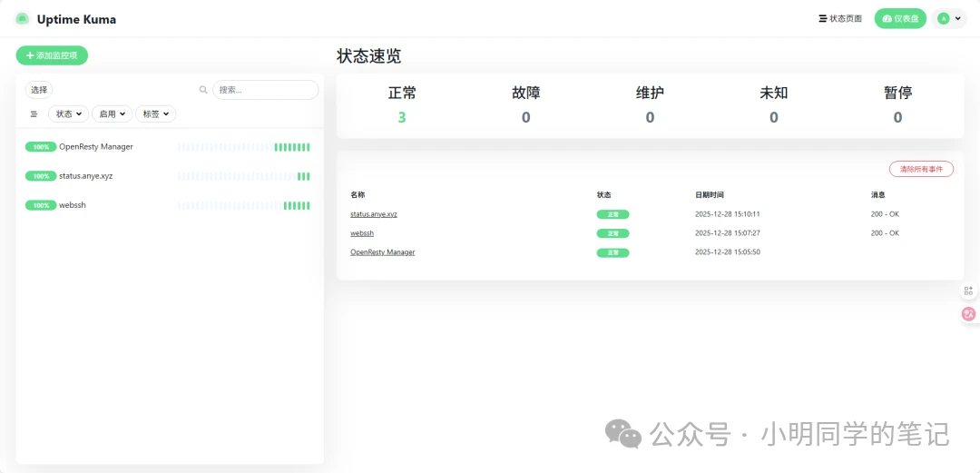Click the 维护 maintenance count
980x473 pixels.
tap(650, 117)
